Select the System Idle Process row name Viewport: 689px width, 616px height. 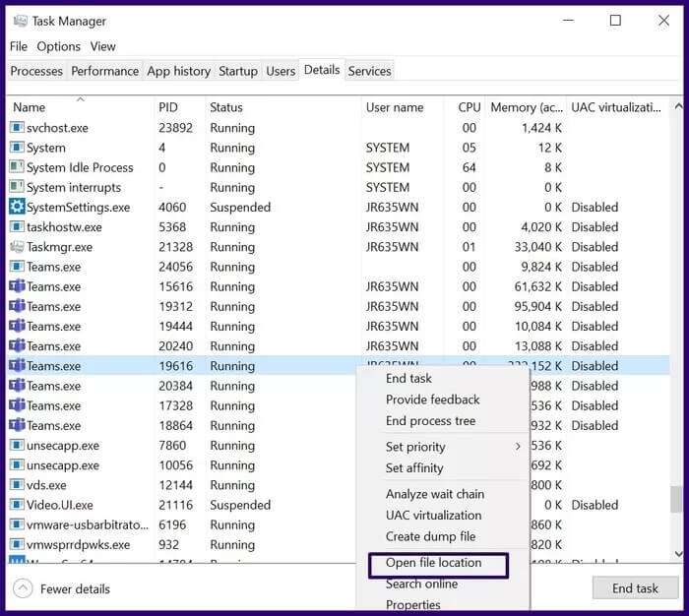click(80, 167)
